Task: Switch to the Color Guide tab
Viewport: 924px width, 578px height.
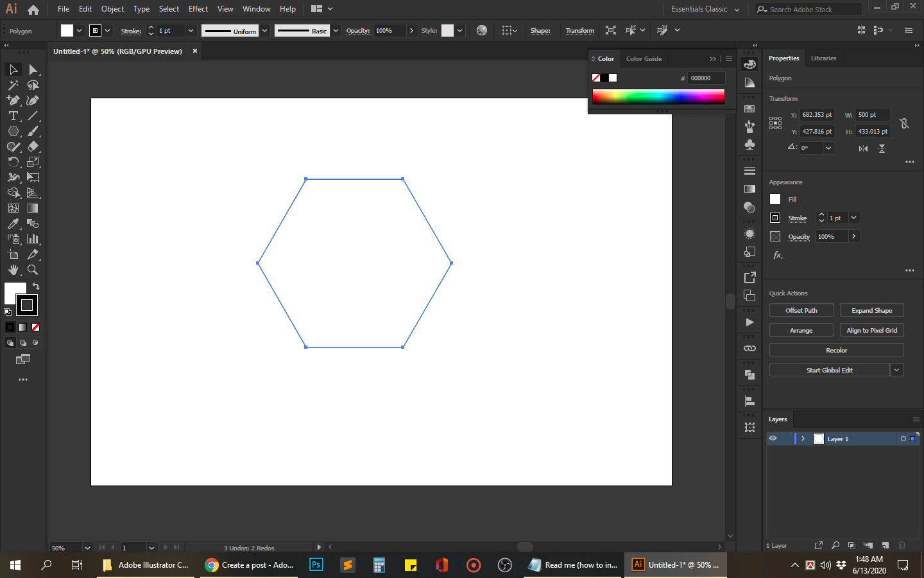Action: 644,58
